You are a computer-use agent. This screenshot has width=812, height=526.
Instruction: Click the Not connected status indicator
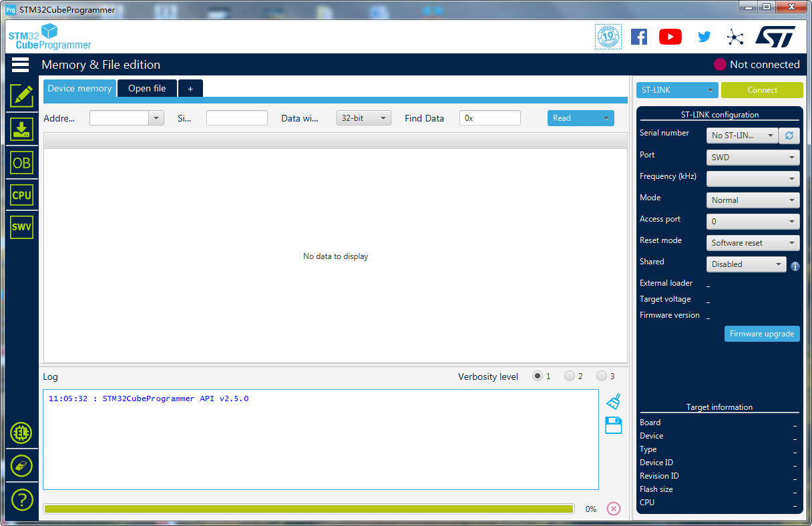coord(757,65)
